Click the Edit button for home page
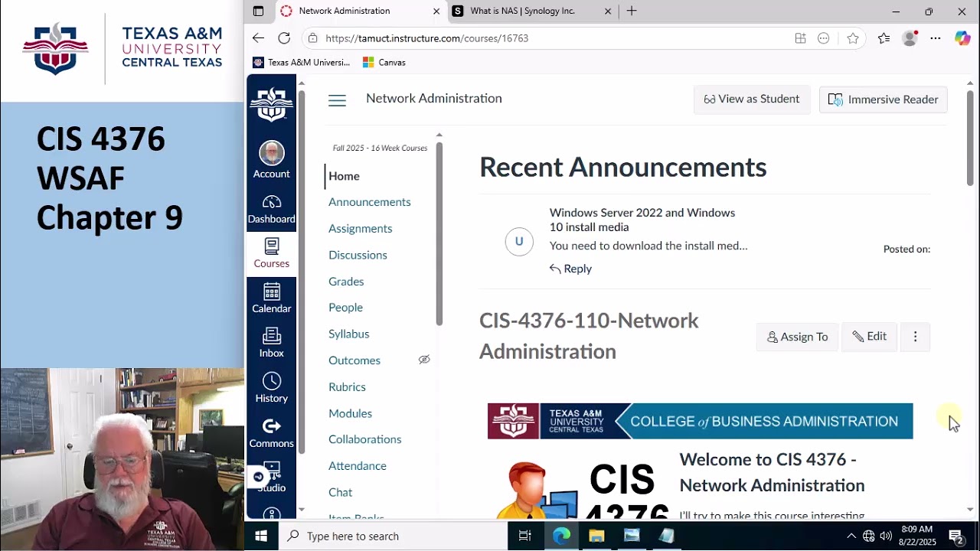Viewport: 980px width, 551px height. 869,337
